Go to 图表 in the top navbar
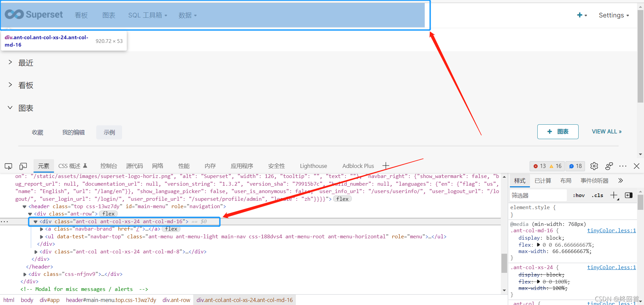 coord(109,15)
